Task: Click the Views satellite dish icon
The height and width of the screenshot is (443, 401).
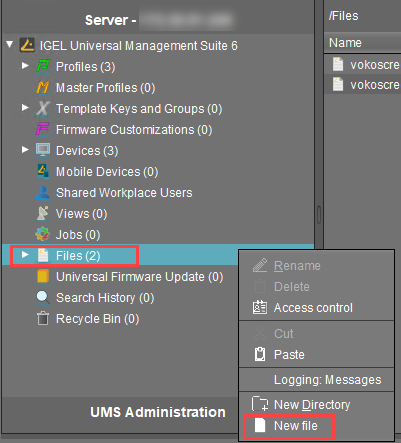Action: (x=43, y=213)
